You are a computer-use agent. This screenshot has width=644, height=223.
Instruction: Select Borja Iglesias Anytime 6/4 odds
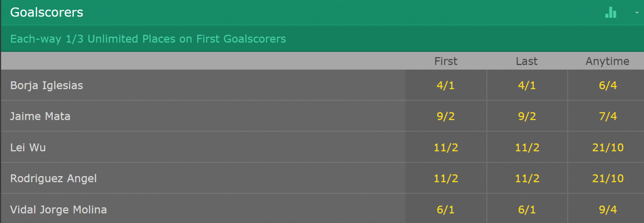608,85
